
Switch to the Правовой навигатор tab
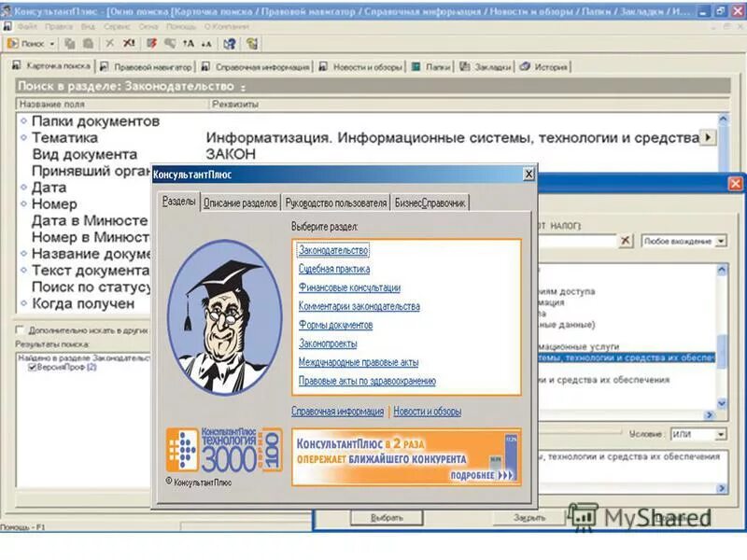[x=147, y=67]
